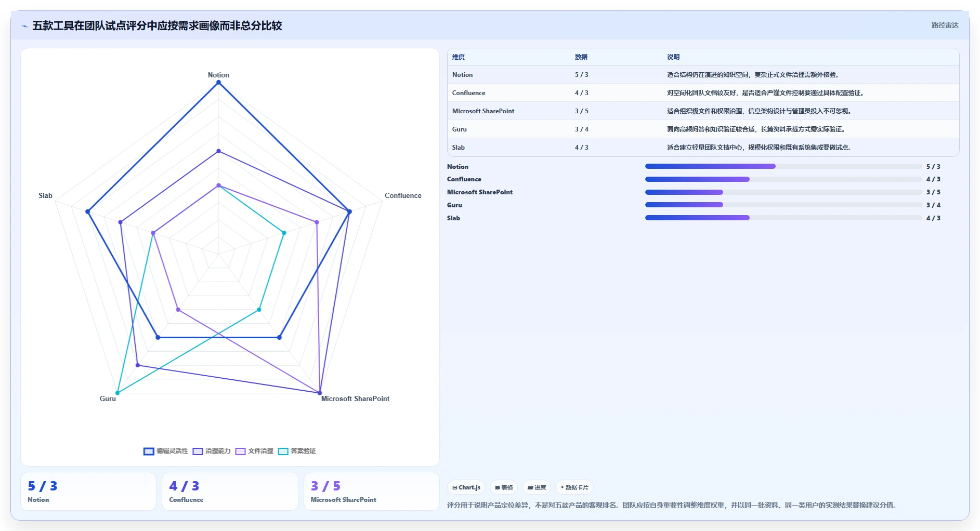Click the cyan data point at Guru vertex
This screenshot has height=531, width=980.
117,393
